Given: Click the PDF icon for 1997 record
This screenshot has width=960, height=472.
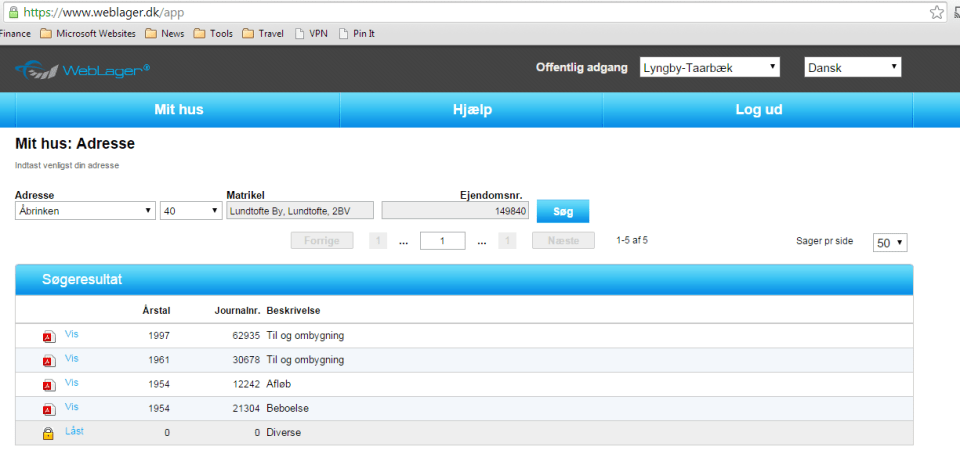Looking at the screenshot, I should (48, 337).
